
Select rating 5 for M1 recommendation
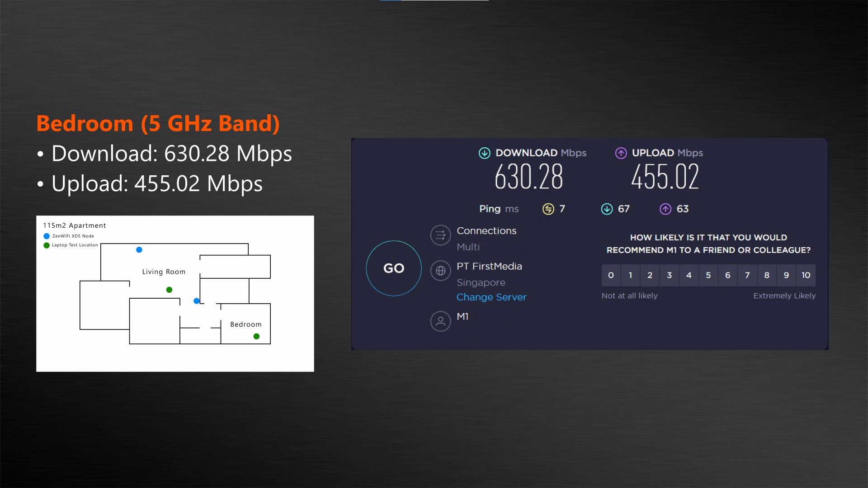click(x=708, y=275)
